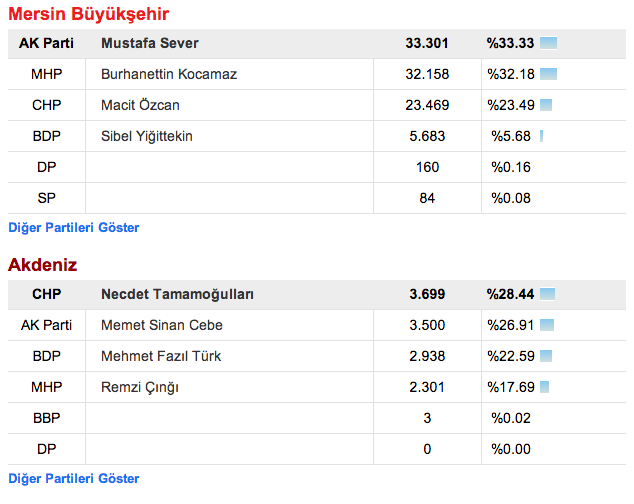The image size is (634, 504).
Task: Click Burhanettin Kocamaz in the results
Action: (169, 74)
